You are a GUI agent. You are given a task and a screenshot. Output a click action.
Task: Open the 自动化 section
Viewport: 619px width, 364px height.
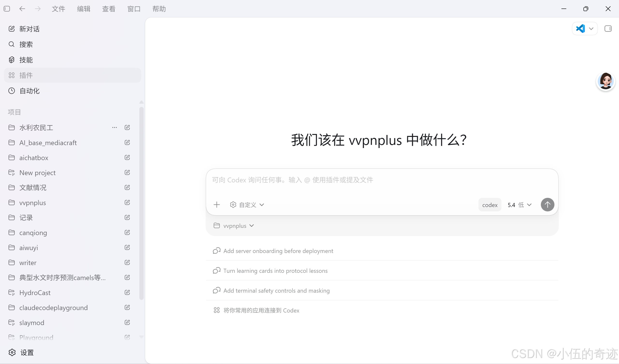point(73,91)
